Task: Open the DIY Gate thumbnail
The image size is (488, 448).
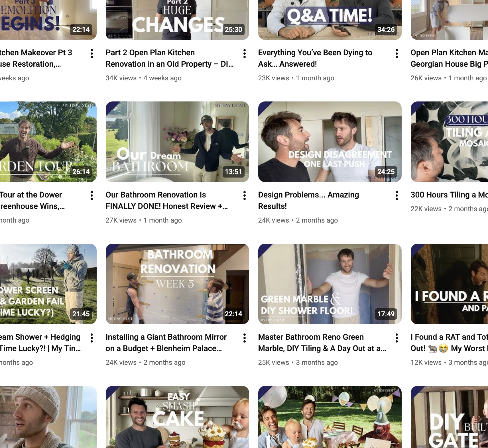Action: pyautogui.click(x=449, y=417)
